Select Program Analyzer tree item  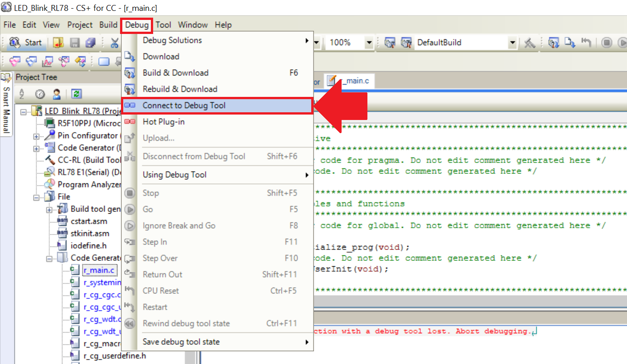pos(82,185)
